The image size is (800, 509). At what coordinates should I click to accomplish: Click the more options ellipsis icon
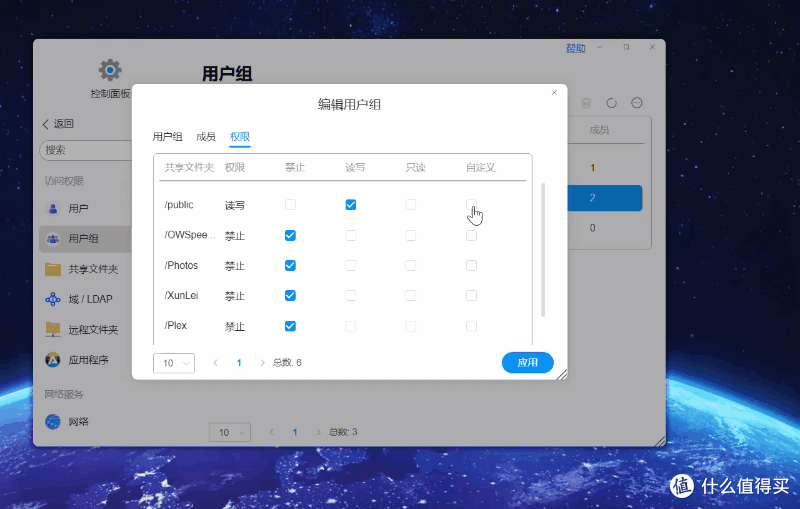(x=637, y=103)
